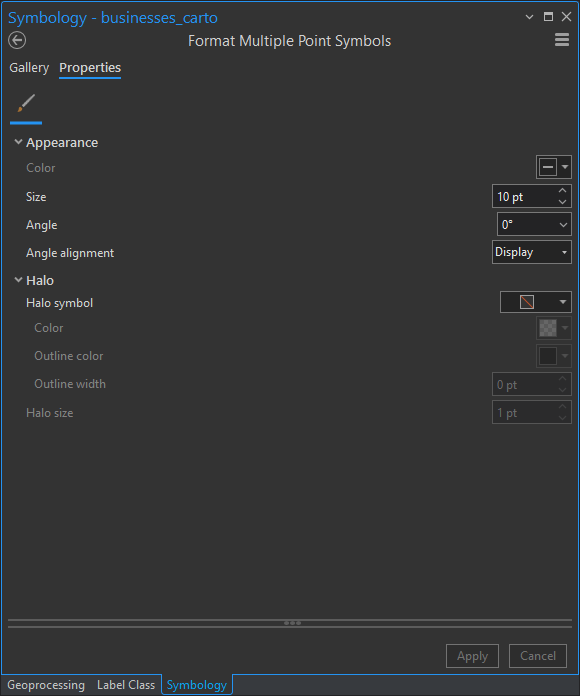Go back with the circled arrow button
The image size is (580, 696).
(x=17, y=40)
